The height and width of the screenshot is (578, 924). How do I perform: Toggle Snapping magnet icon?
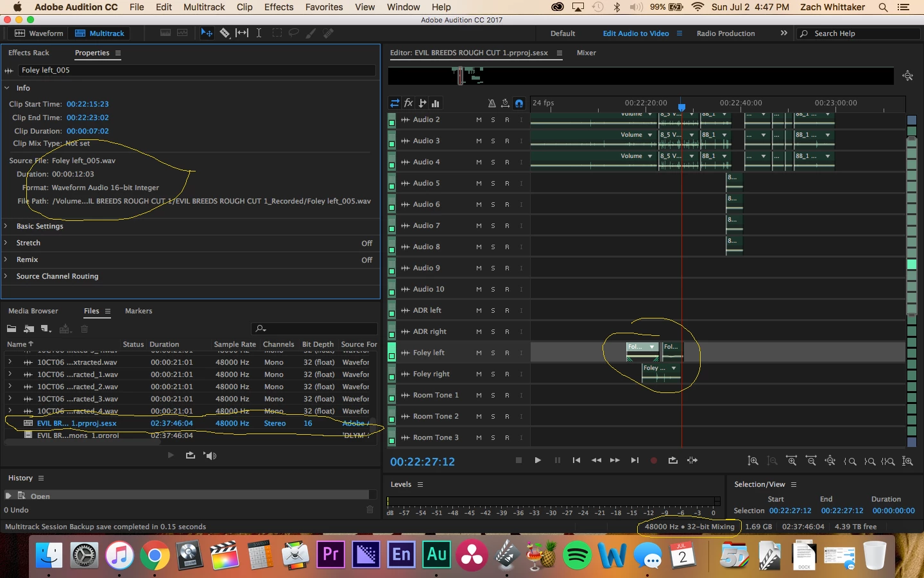click(519, 103)
